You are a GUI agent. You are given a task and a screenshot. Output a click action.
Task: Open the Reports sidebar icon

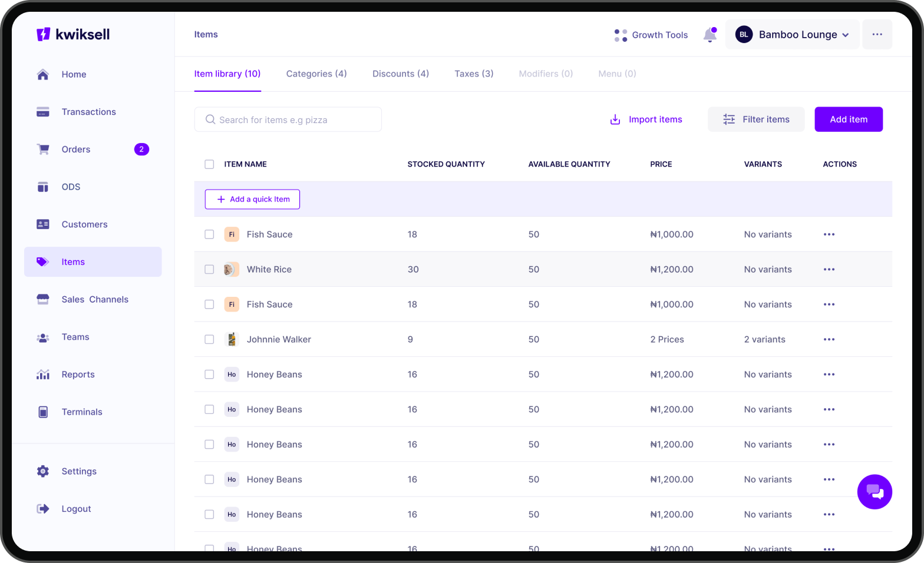click(43, 375)
